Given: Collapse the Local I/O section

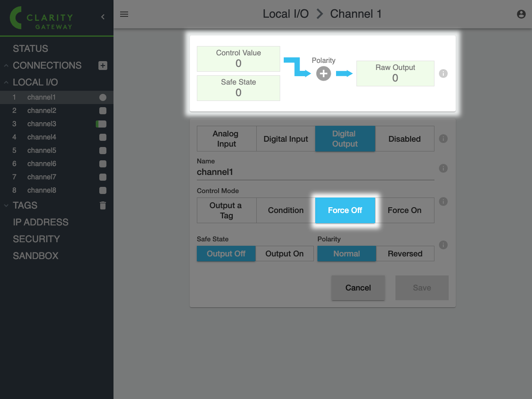Looking at the screenshot, I should pyautogui.click(x=6, y=82).
